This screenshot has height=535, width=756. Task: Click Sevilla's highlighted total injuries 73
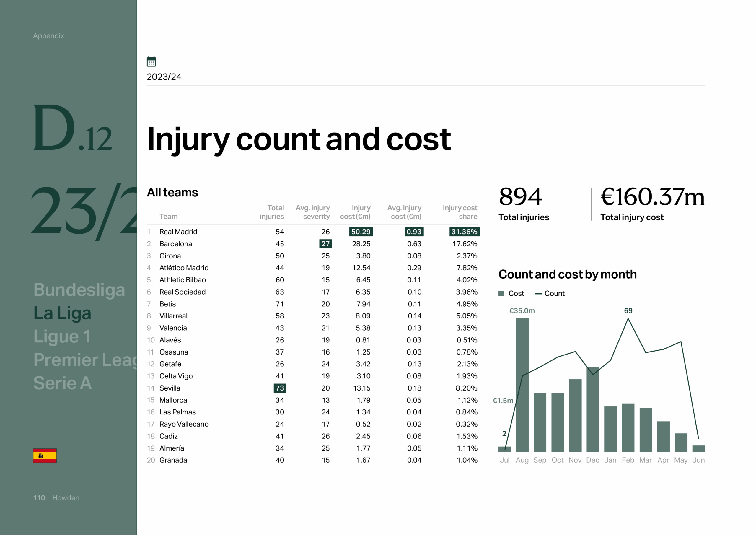(280, 388)
